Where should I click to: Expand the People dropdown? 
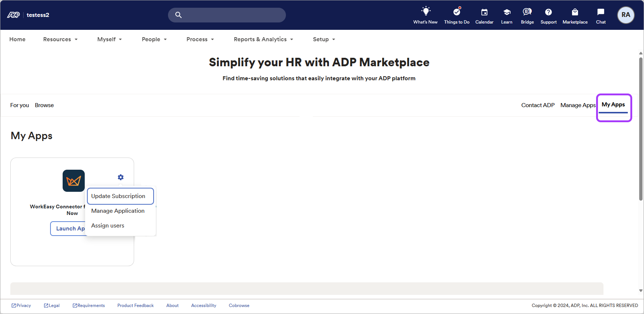tap(154, 39)
